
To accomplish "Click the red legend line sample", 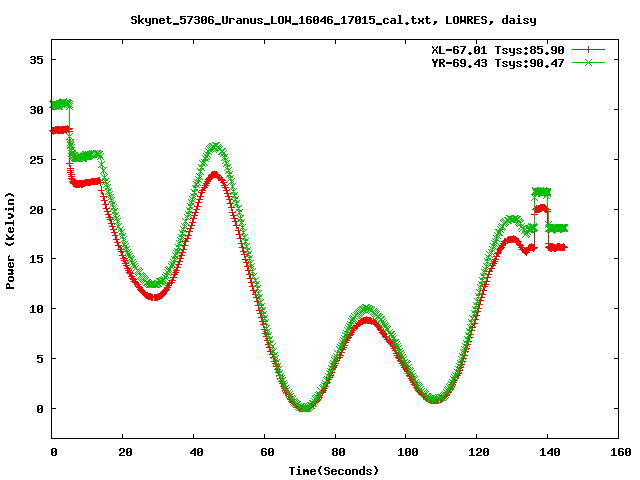I will click(x=588, y=50).
